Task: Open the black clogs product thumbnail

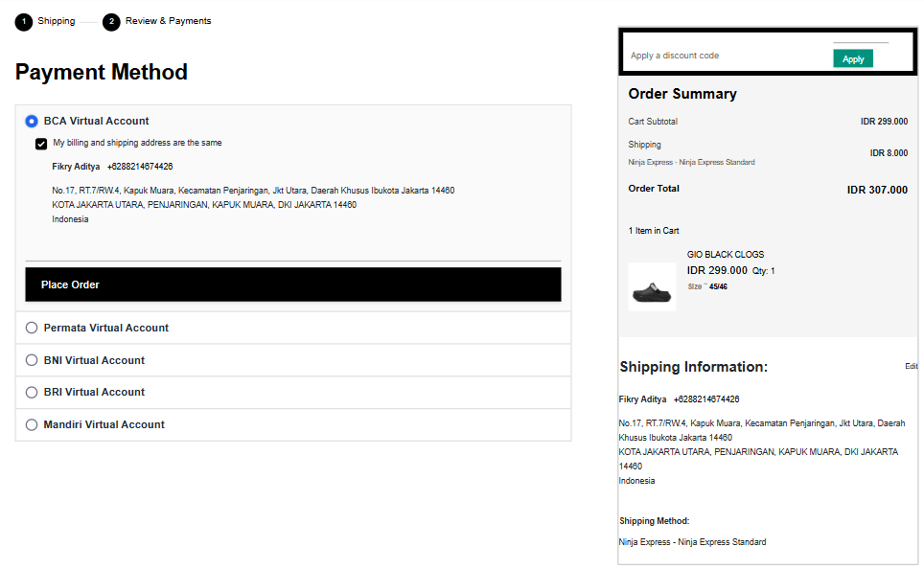Action: (652, 286)
